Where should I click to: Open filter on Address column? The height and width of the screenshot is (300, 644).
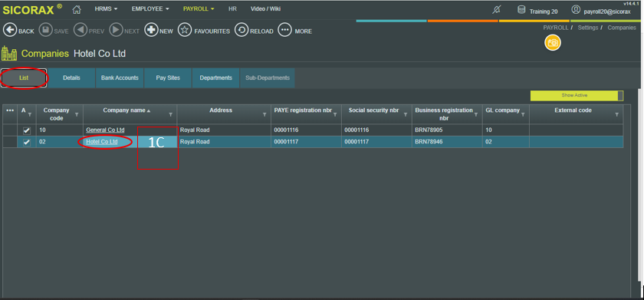(x=264, y=115)
